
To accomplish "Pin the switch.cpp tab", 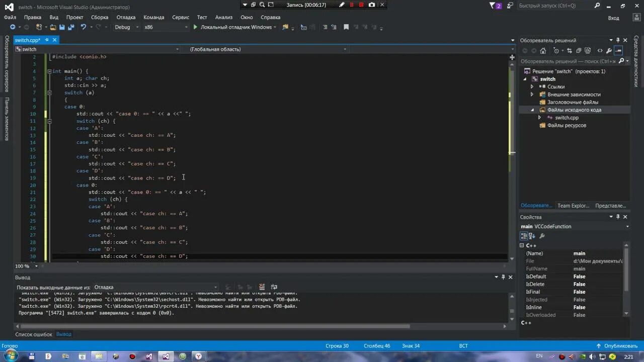I will 47,40.
